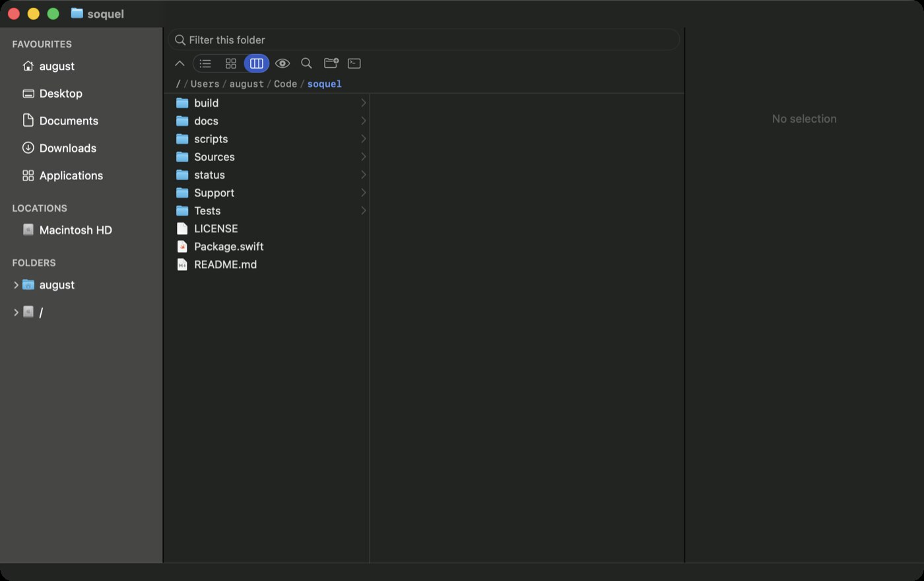
Task: Click the Desktop drive icon
Action: (28, 94)
